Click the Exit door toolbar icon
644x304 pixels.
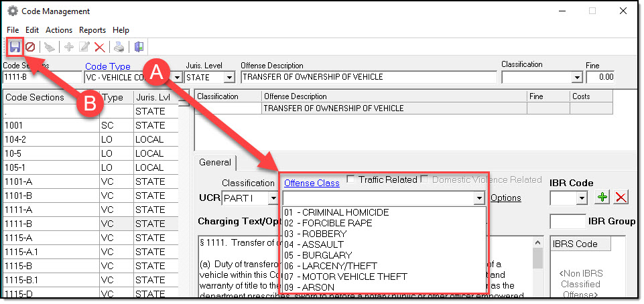pyautogui.click(x=139, y=47)
